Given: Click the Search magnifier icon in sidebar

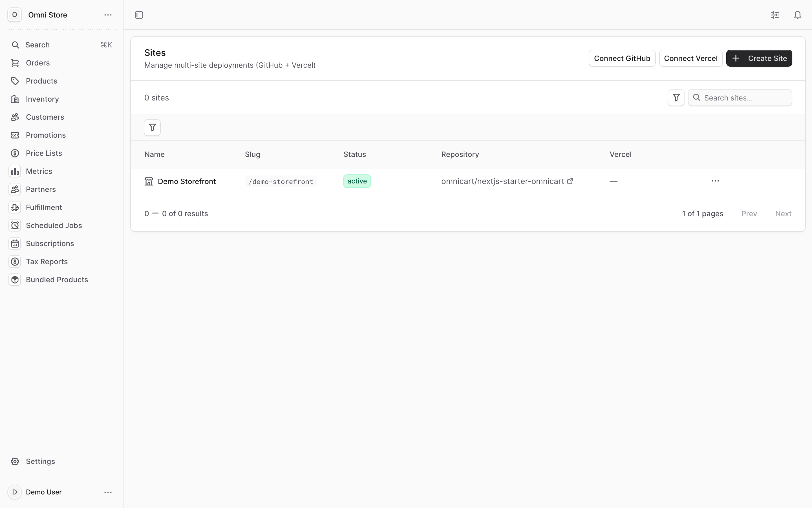Looking at the screenshot, I should pyautogui.click(x=15, y=45).
